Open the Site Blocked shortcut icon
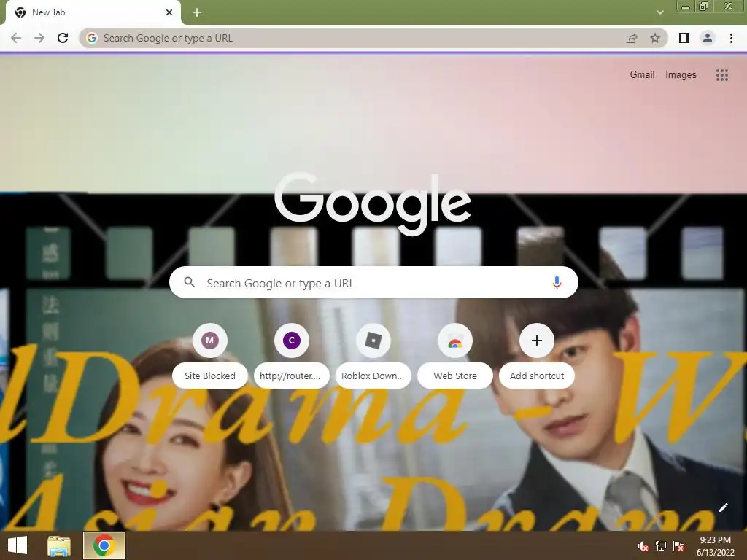Viewport: 747px width, 560px height. 210,341
